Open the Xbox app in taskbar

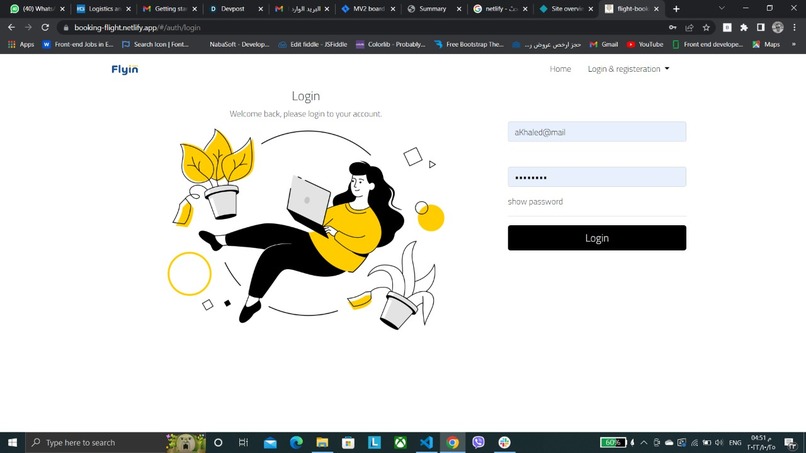tap(400, 442)
